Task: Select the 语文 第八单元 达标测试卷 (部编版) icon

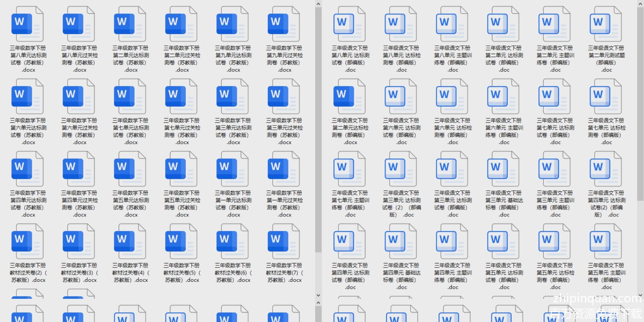Action: [x=349, y=24]
